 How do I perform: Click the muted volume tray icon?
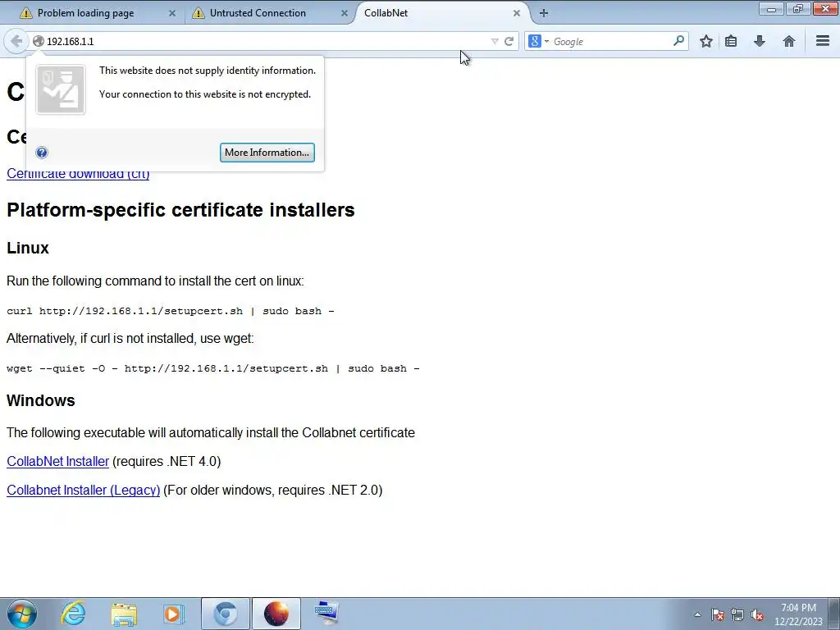coord(757,614)
